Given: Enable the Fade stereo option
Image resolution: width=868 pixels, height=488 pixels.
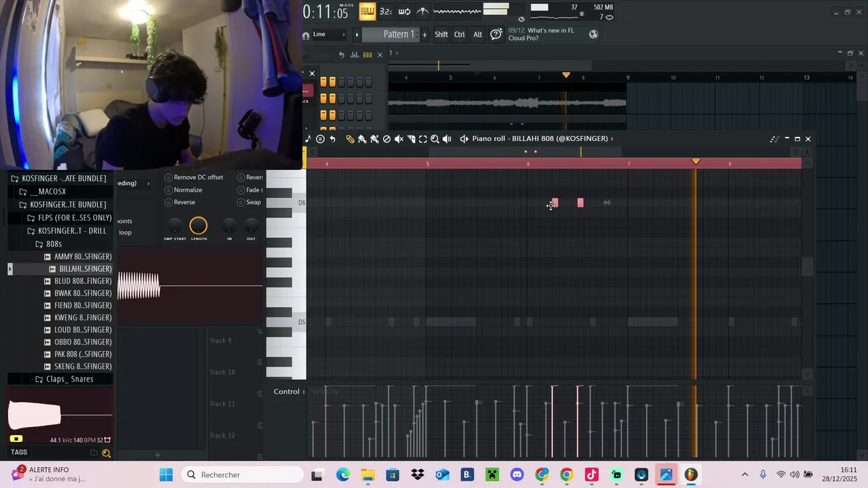Looking at the screenshot, I should coord(250,190).
